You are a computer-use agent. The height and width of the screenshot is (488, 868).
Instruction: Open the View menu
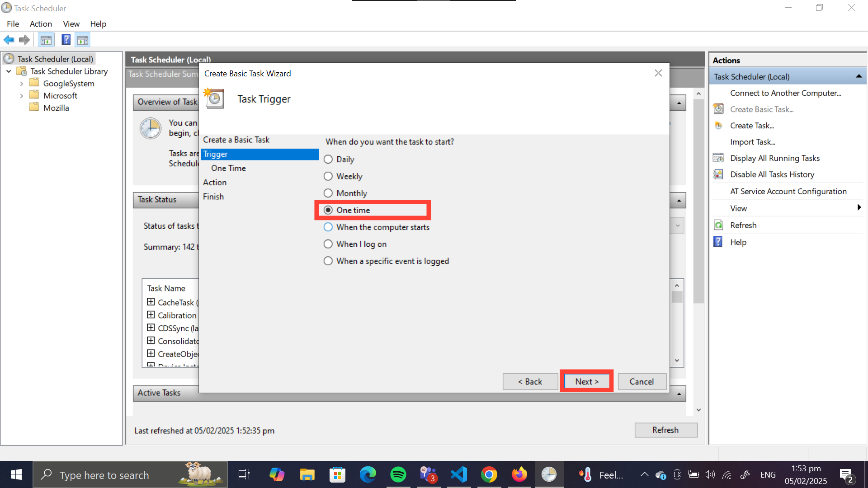[x=71, y=24]
